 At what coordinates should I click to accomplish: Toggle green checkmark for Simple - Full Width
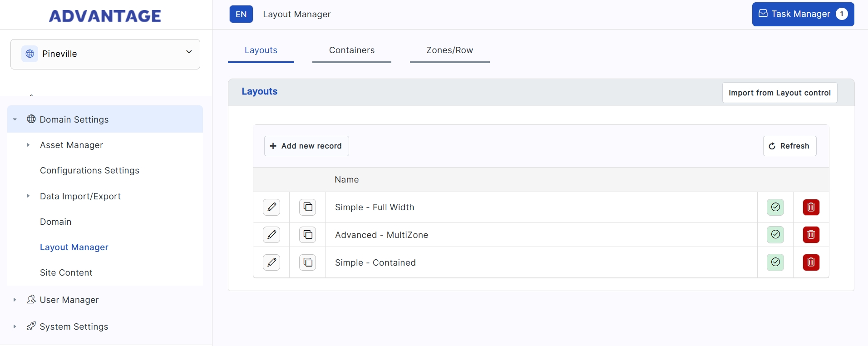click(775, 207)
